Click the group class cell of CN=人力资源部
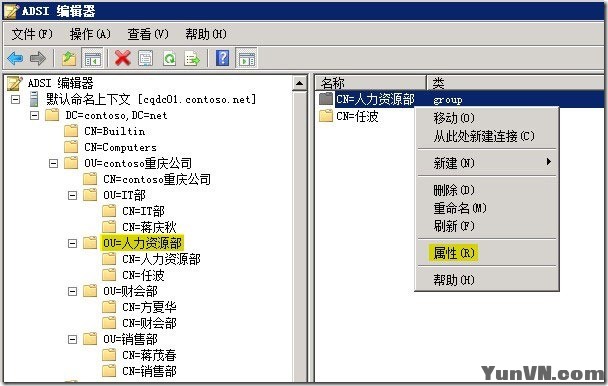 (448, 100)
